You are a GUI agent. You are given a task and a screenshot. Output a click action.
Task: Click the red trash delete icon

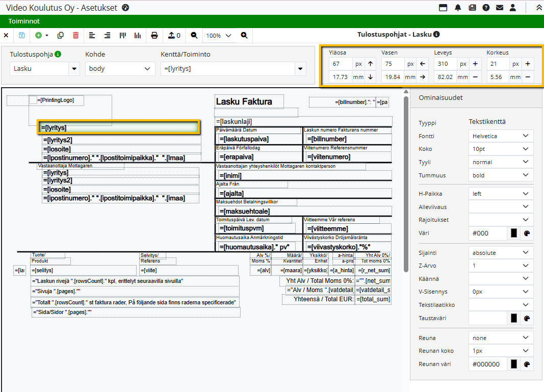tap(75, 35)
